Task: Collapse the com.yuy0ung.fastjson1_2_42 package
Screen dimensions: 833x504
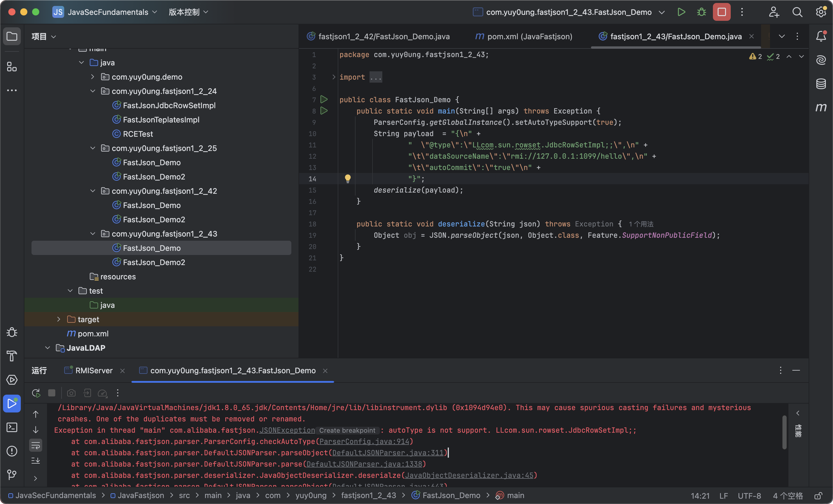Action: [93, 191]
